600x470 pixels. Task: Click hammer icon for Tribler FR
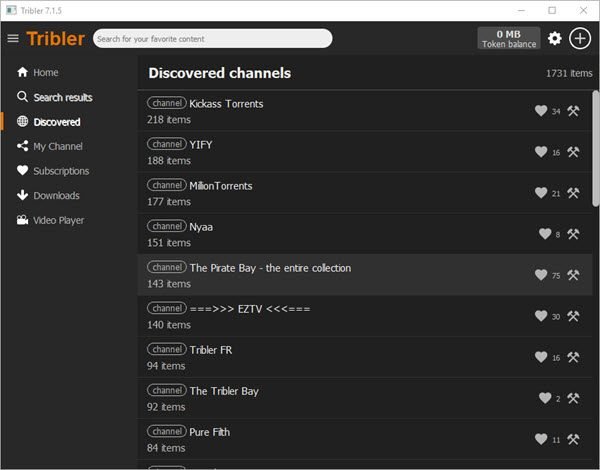point(573,357)
